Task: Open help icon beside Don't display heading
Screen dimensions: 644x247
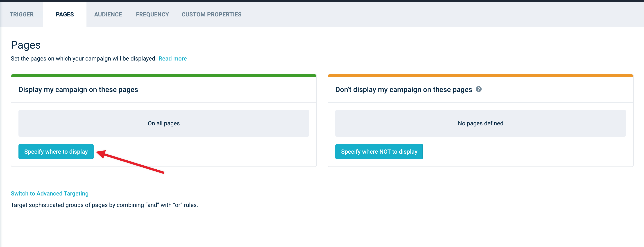Action: pos(478,89)
